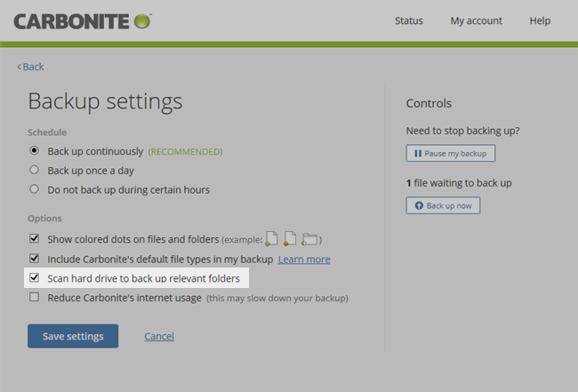Toggle Include Carbonite's default file types checkbox
578x392 pixels.
point(35,258)
